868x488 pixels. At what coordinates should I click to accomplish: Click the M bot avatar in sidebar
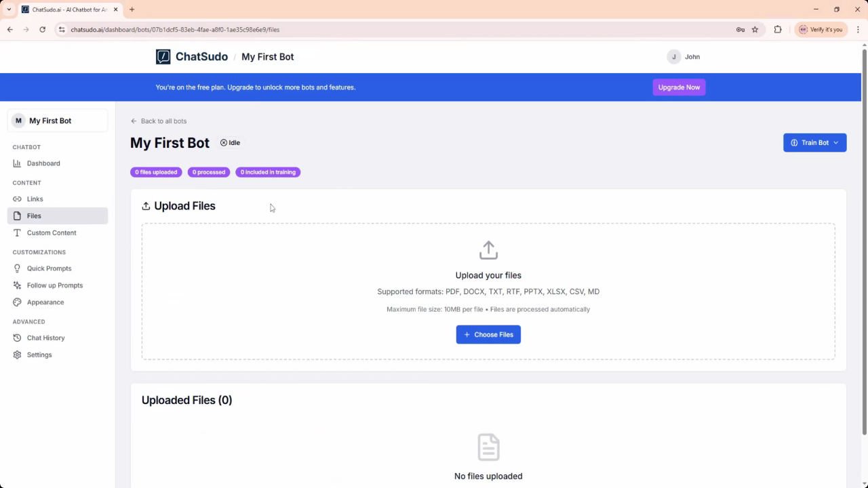pyautogui.click(x=18, y=121)
